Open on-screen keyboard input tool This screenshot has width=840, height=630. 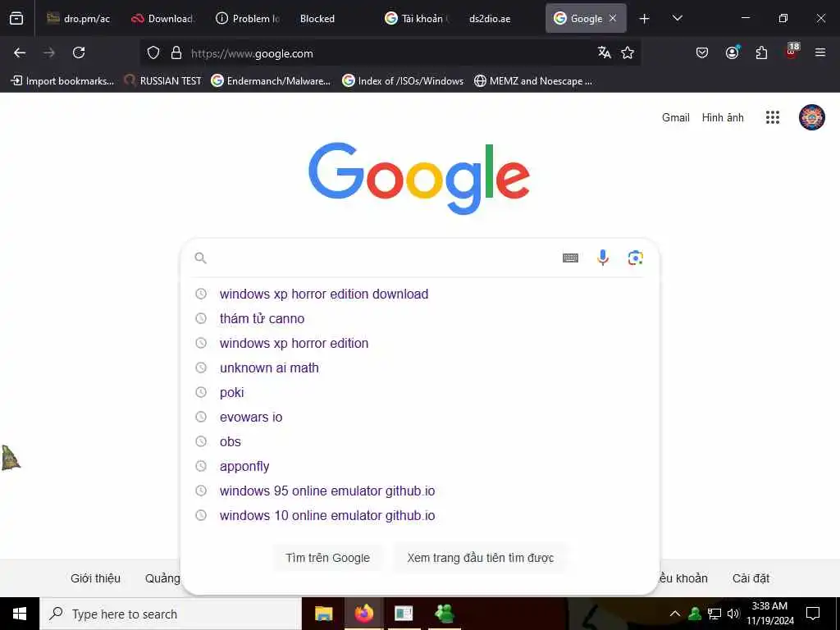click(571, 258)
